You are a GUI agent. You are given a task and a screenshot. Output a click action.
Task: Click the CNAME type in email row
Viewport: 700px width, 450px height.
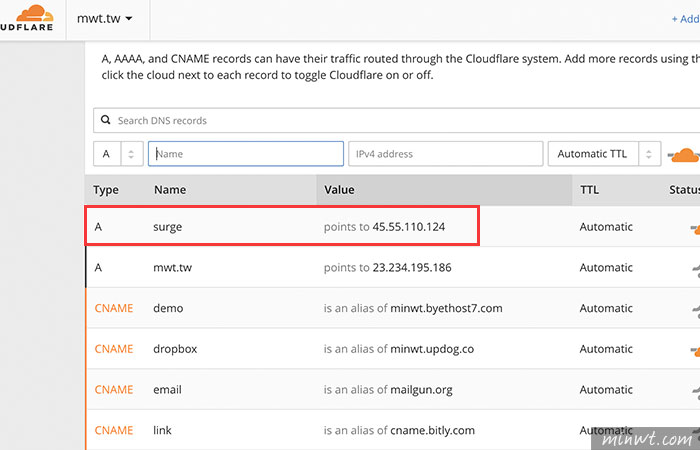click(114, 389)
